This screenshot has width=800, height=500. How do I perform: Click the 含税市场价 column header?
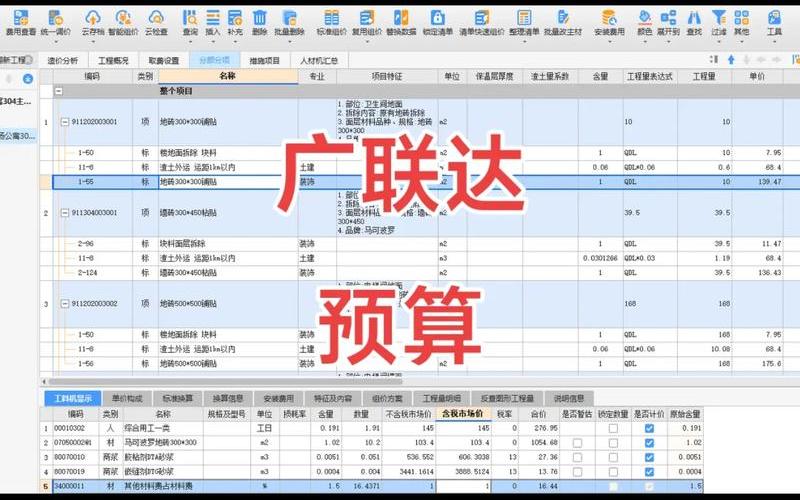[x=462, y=414]
